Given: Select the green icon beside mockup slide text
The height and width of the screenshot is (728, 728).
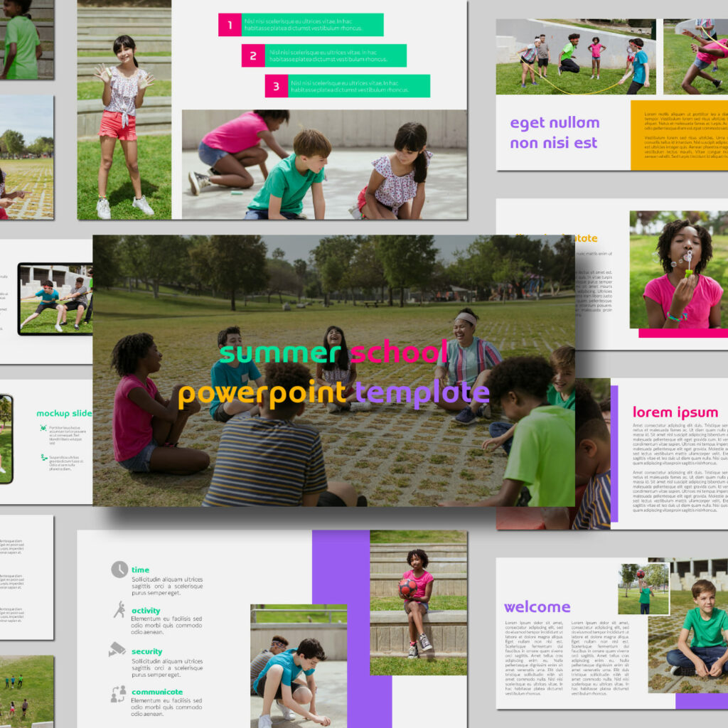Looking at the screenshot, I should 43,427.
